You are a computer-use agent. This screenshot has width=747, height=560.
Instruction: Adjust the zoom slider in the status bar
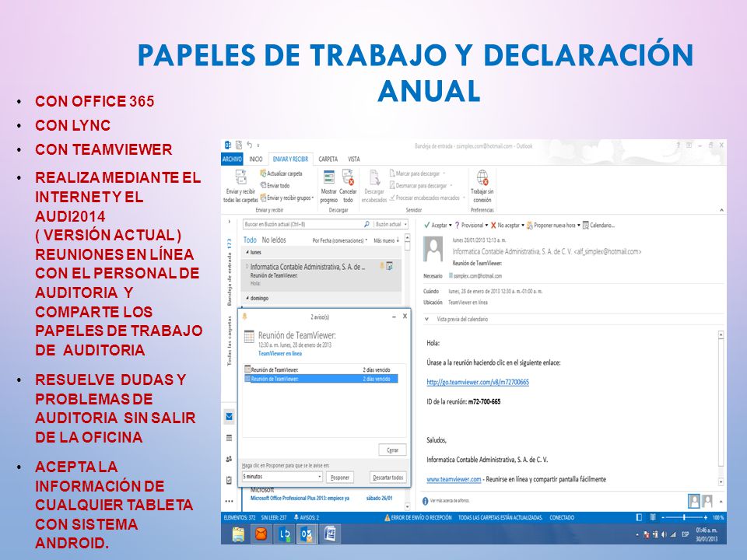684,517
